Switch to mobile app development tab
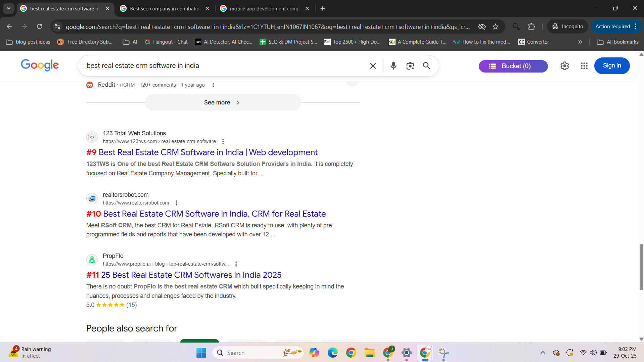 click(264, 8)
